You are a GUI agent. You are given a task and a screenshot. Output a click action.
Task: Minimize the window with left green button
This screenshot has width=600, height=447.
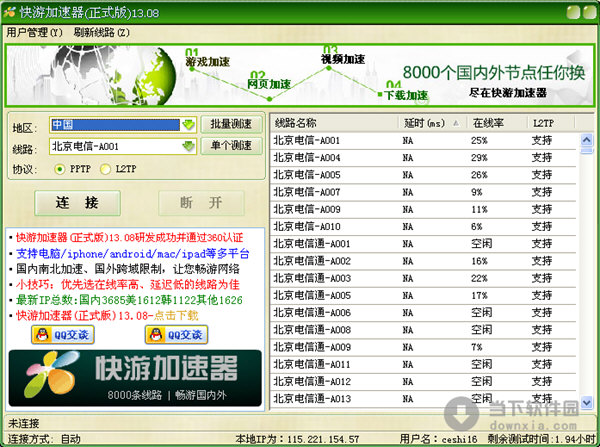[573, 12]
